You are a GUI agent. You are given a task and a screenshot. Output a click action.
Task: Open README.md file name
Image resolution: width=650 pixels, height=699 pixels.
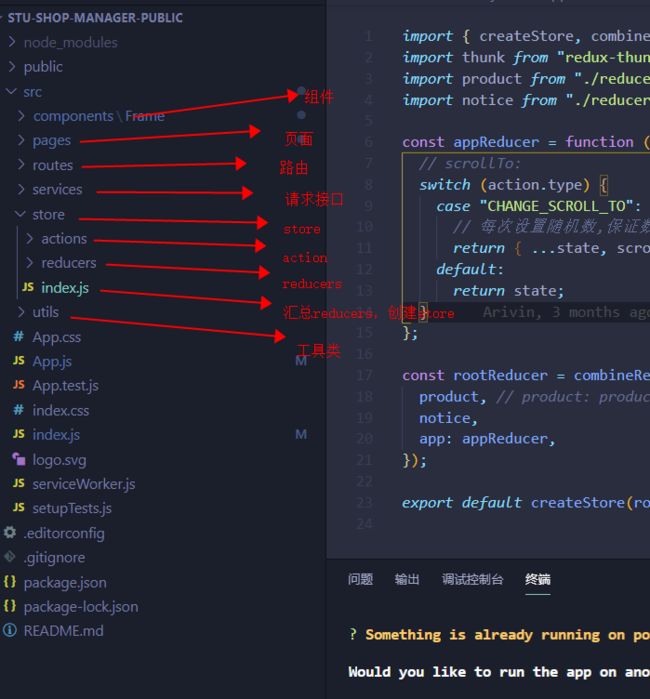(x=63, y=631)
